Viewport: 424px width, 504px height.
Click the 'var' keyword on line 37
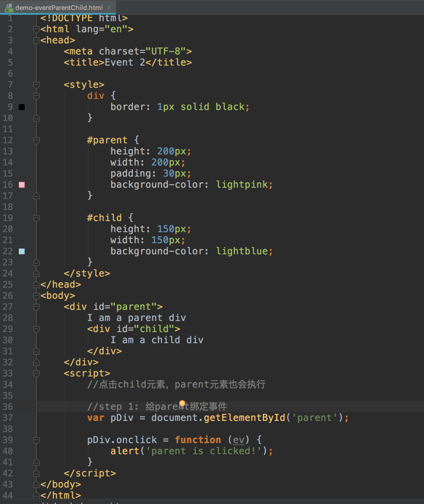(96, 418)
